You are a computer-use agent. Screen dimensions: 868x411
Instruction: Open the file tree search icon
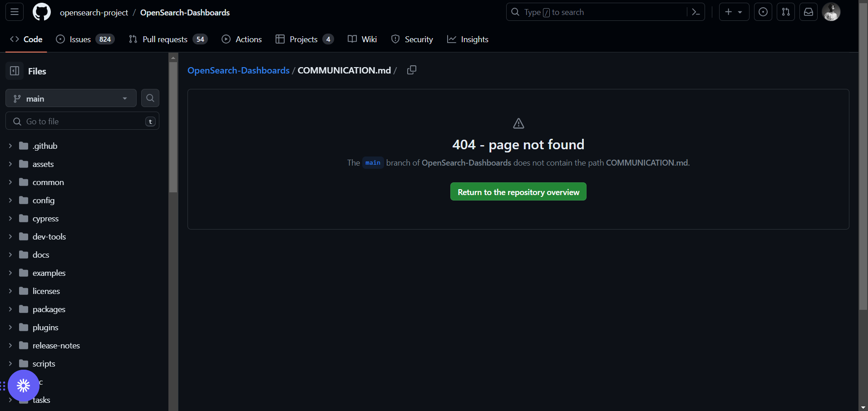pyautogui.click(x=150, y=98)
